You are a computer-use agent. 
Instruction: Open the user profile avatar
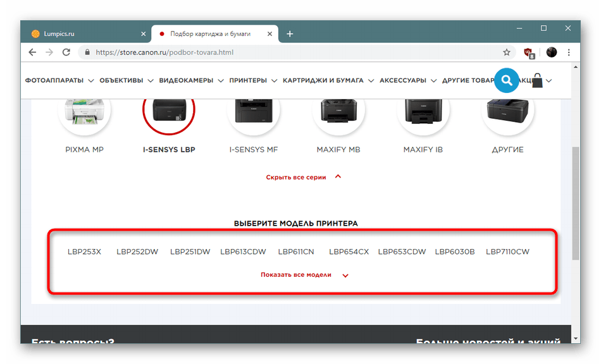point(551,52)
